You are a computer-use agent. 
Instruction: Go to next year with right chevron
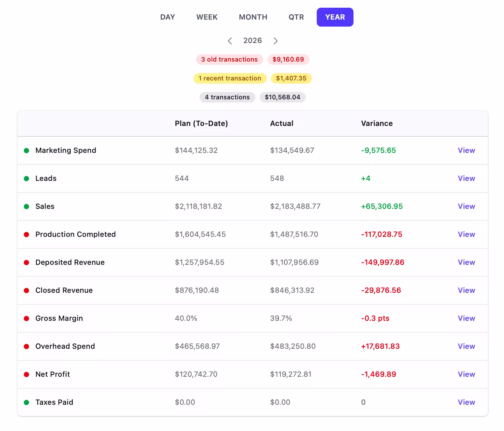click(x=275, y=41)
